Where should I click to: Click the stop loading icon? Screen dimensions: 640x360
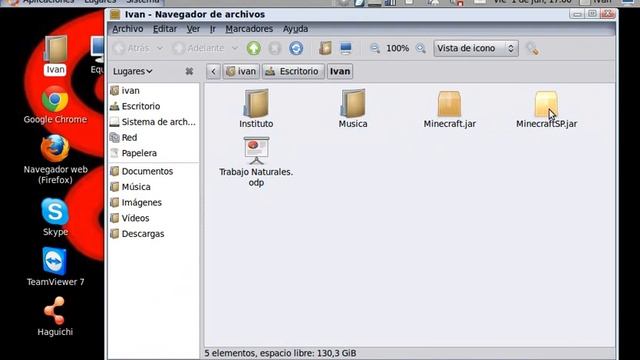[x=275, y=48]
